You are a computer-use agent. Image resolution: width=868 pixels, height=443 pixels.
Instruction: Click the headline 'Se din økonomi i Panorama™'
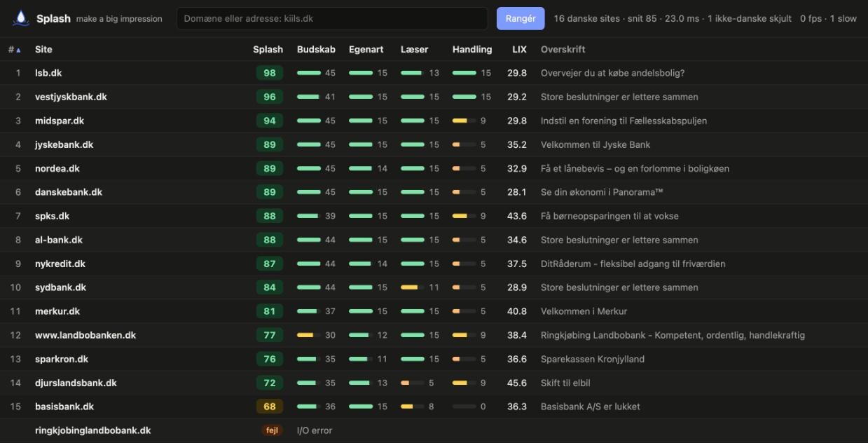click(602, 192)
